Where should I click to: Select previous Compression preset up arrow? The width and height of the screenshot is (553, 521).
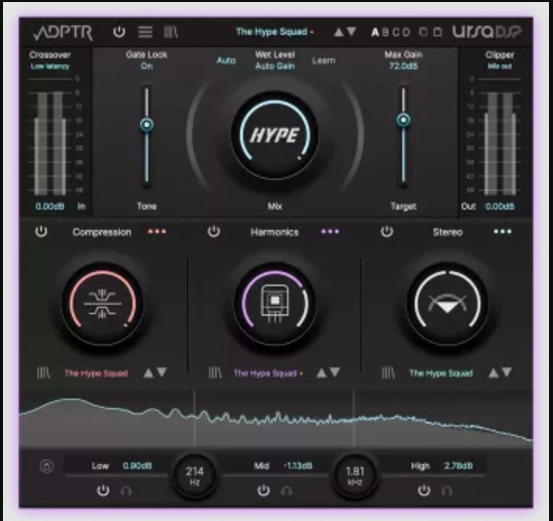pos(148,373)
